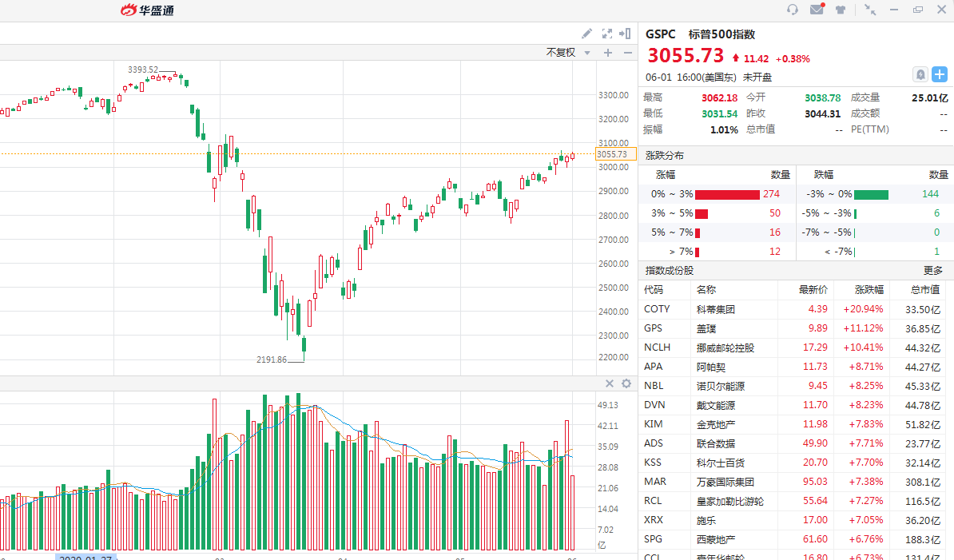Click the 最低 value 3031.54
This screenshot has height=560, width=954.
coord(719,113)
